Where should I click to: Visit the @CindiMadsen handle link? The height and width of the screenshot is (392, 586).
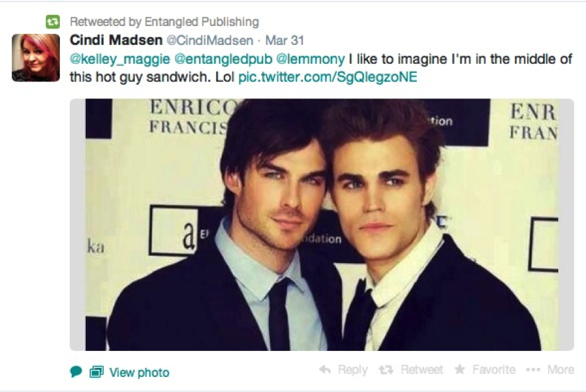pos(210,40)
